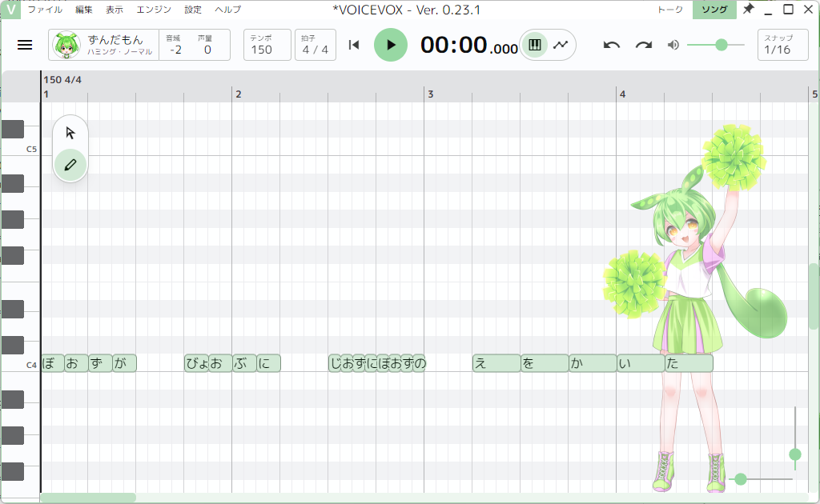
Task: Select the note か
Action: pos(593,363)
